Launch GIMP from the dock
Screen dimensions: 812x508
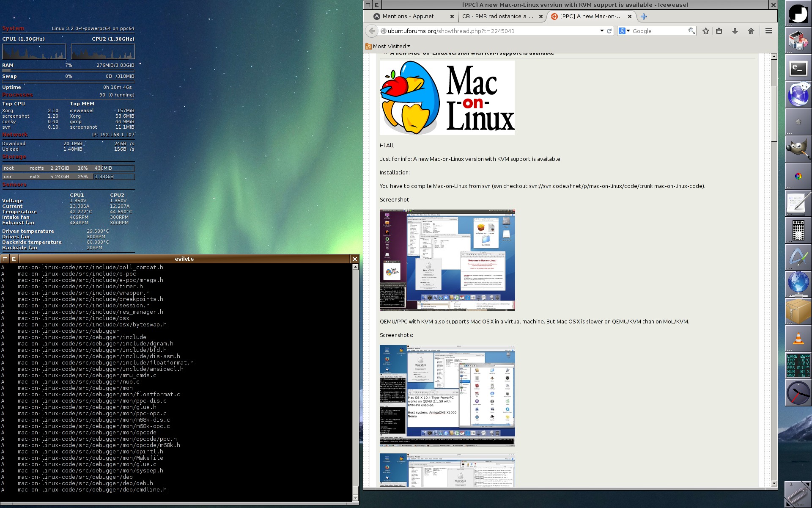click(x=798, y=149)
